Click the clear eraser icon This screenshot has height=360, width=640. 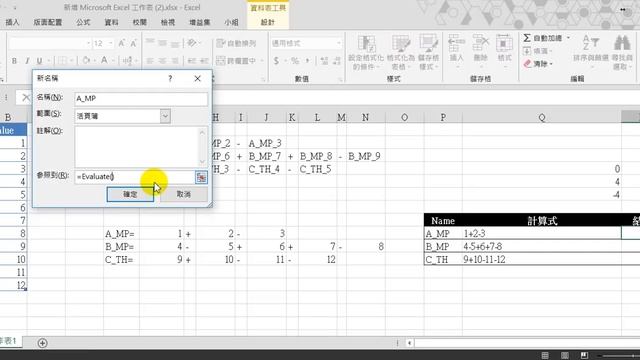pos(527,64)
